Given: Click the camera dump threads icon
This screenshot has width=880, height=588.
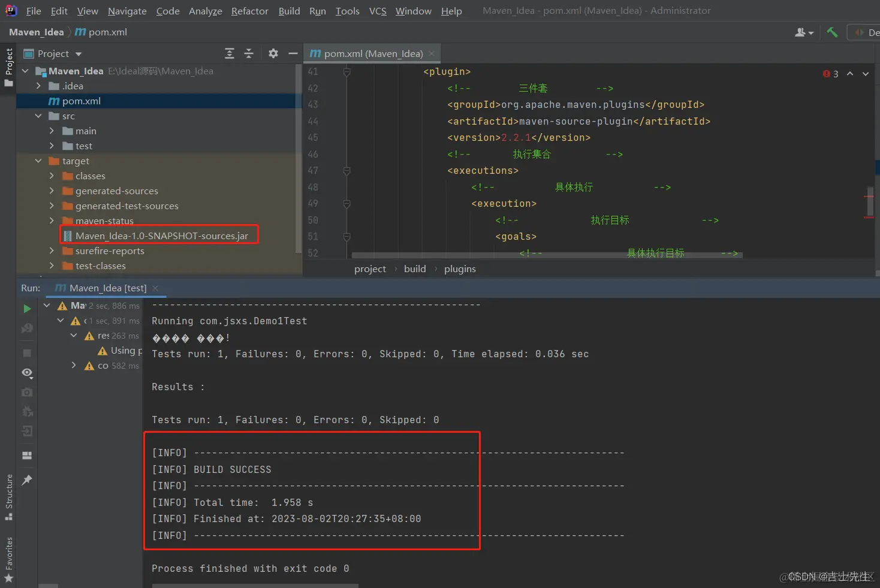Looking at the screenshot, I should (27, 392).
